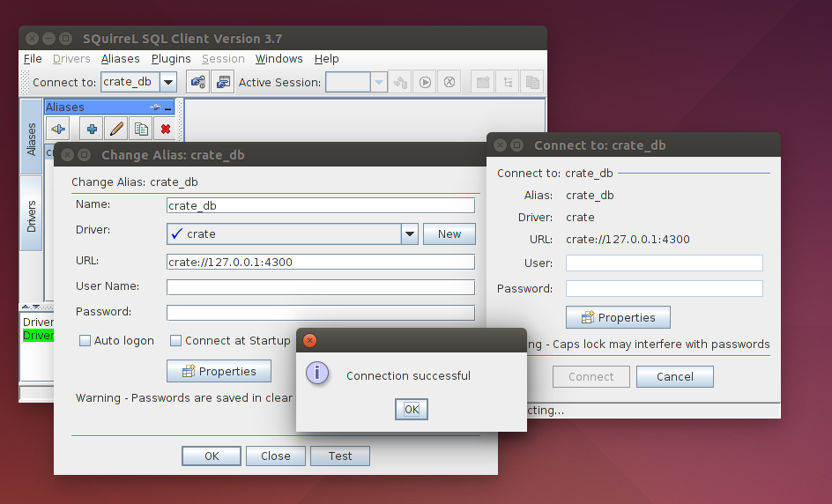Click the blue plus add-alias icon
832x504 pixels.
(x=92, y=129)
